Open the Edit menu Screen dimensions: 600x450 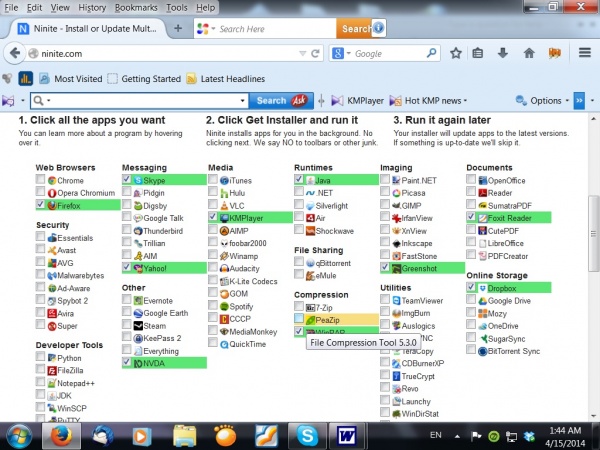point(34,7)
